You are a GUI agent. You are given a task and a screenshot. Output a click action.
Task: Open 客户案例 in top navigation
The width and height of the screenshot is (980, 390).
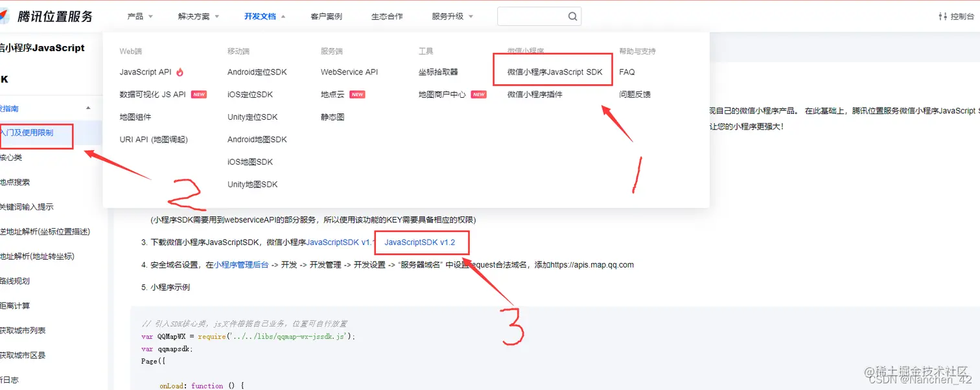(326, 17)
